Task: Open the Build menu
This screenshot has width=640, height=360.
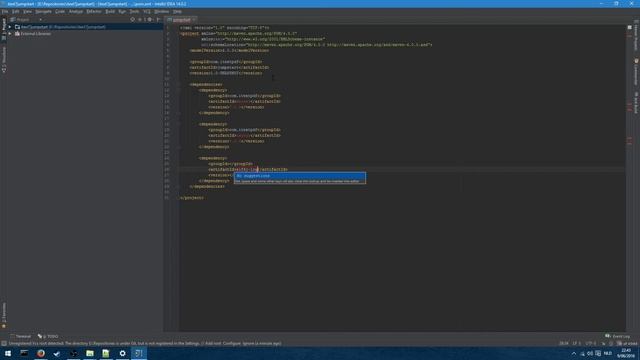Action: tap(110, 11)
